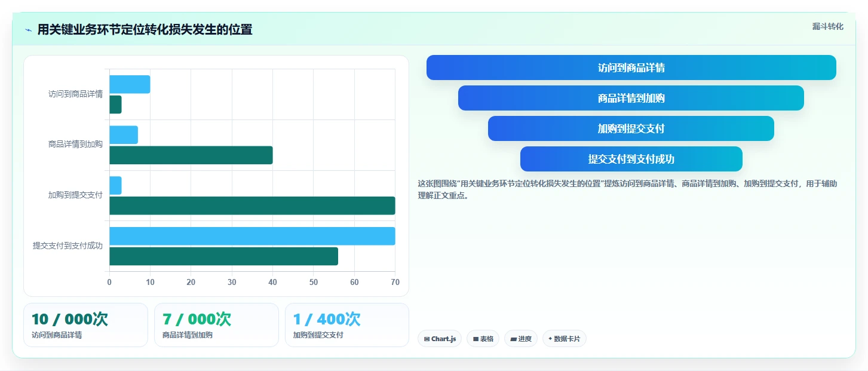Click the x-axis tick value 60
This screenshot has width=868, height=371.
tap(354, 282)
